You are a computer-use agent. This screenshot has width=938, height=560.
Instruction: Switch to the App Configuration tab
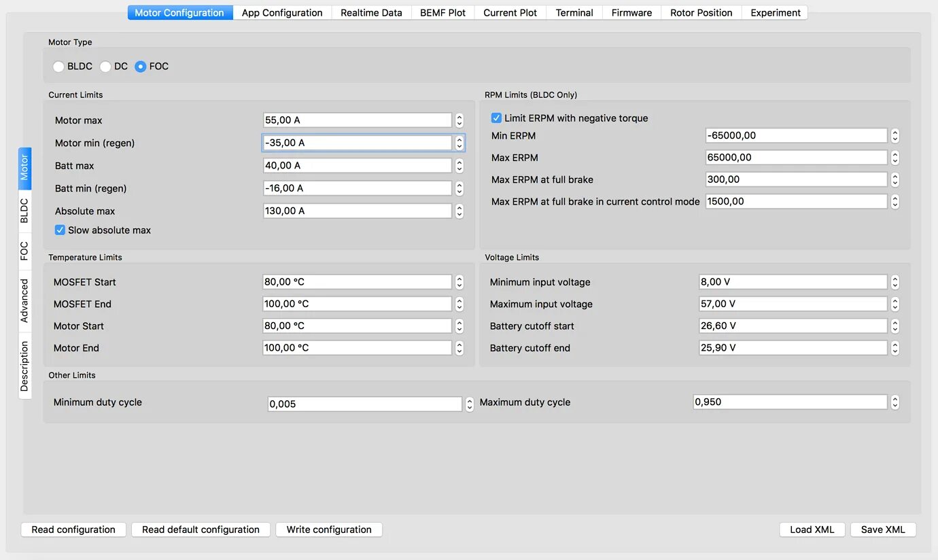[282, 13]
